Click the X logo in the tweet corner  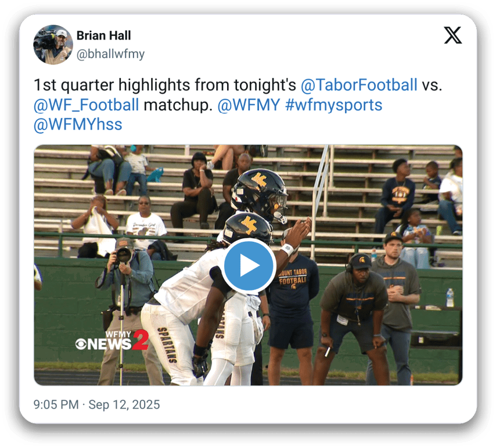pos(452,35)
